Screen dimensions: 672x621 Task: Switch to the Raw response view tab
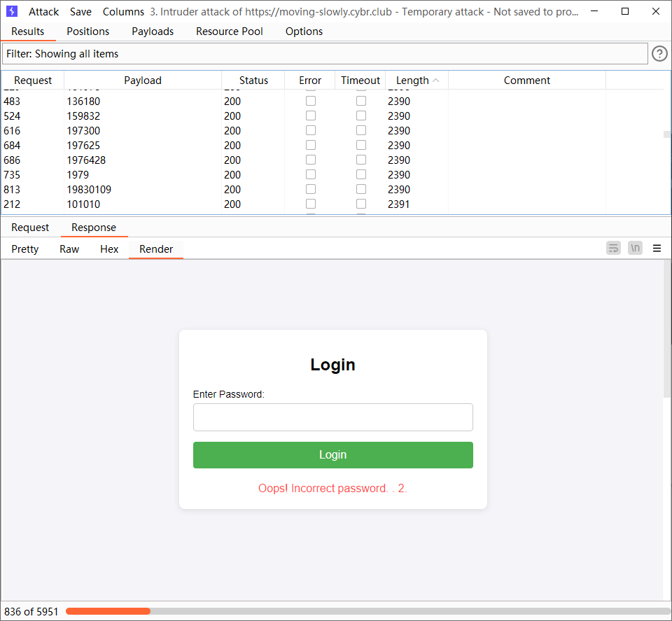tap(69, 249)
